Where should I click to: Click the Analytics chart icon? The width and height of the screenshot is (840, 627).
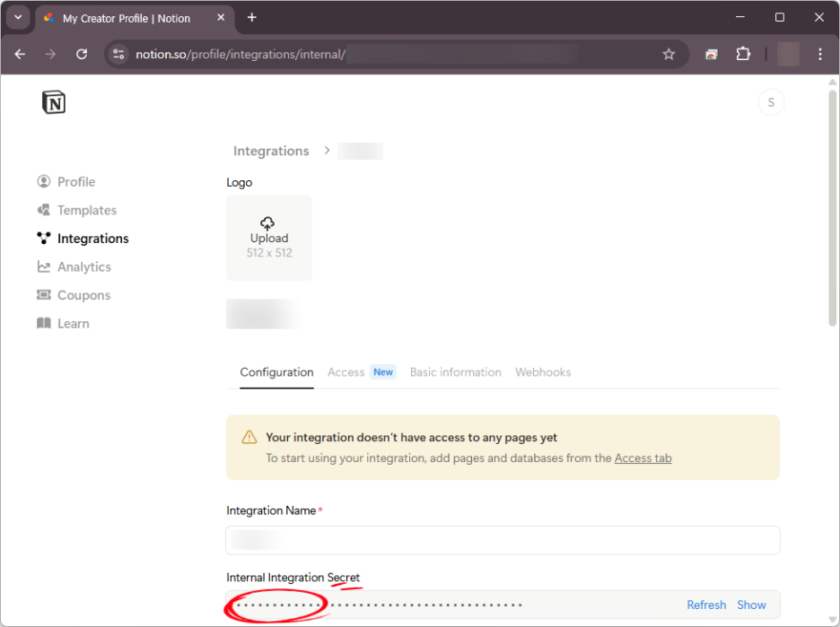point(44,266)
